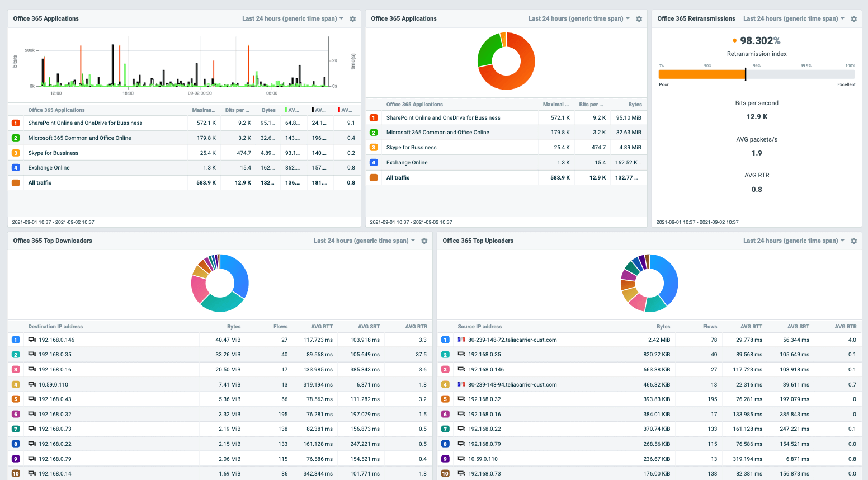Sort Top Uploaders by Flows column header
The image size is (868, 480).
tap(710, 327)
